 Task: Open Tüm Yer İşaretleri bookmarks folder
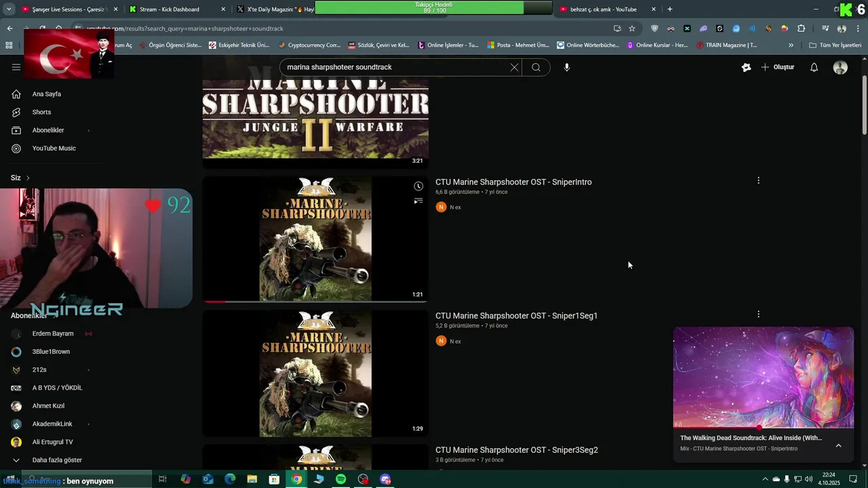(835, 45)
